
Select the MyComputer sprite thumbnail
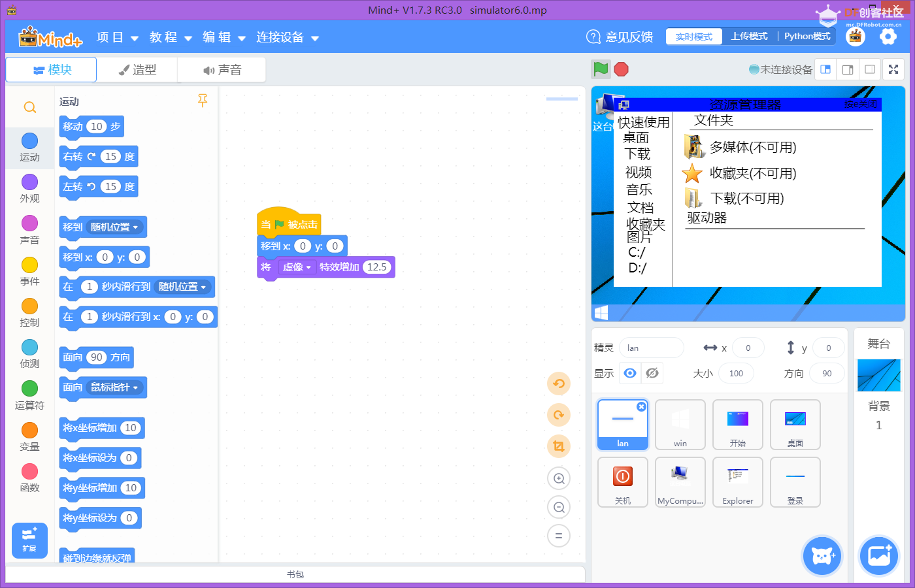click(680, 482)
